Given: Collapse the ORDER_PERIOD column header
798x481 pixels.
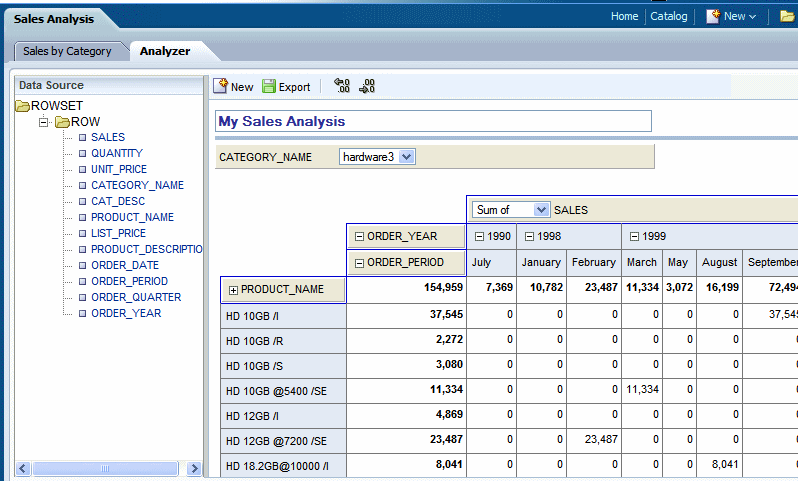Looking at the screenshot, I should tap(359, 262).
